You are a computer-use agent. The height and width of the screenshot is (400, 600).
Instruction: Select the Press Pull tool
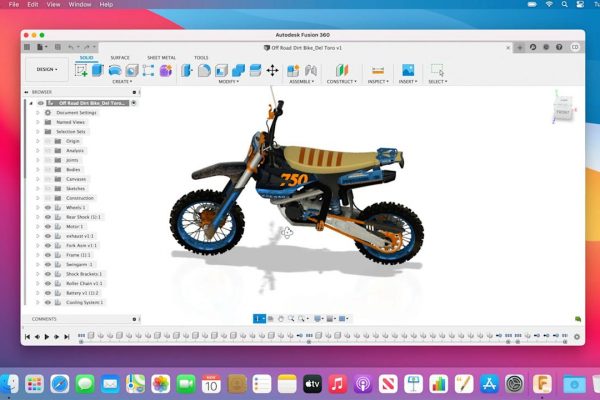click(x=187, y=70)
